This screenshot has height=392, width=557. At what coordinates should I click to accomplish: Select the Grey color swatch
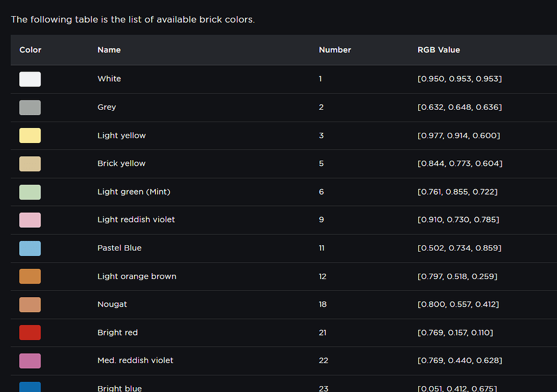coord(30,108)
